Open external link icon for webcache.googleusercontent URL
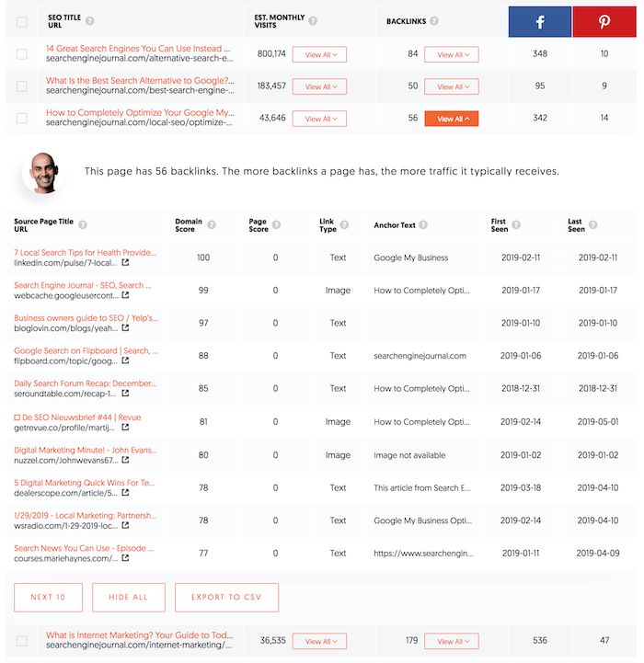644x663 pixels. [x=125, y=295]
